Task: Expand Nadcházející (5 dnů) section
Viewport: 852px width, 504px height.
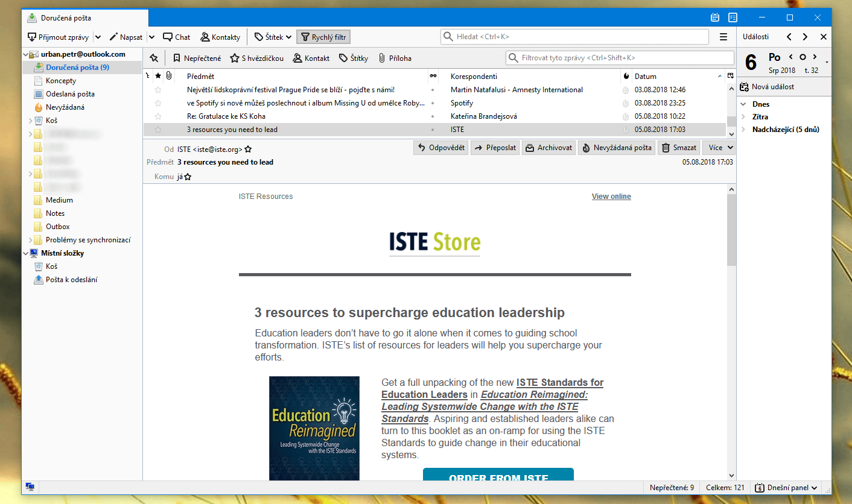Action: pyautogui.click(x=744, y=130)
